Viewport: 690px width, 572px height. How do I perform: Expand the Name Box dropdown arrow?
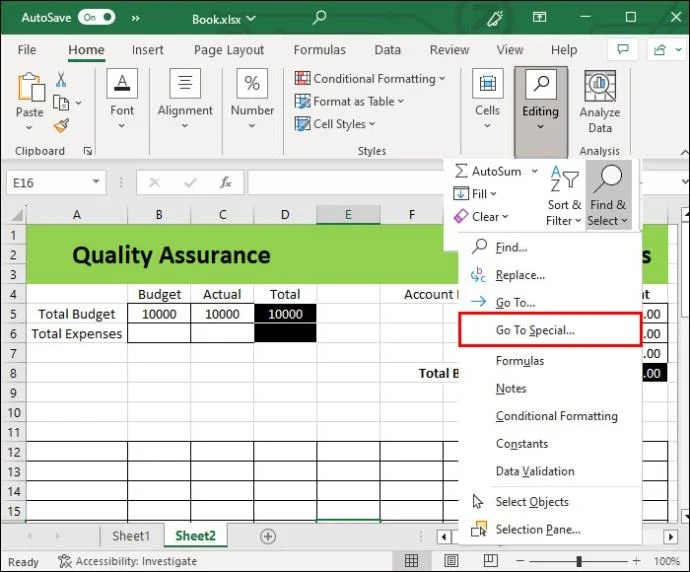(97, 183)
